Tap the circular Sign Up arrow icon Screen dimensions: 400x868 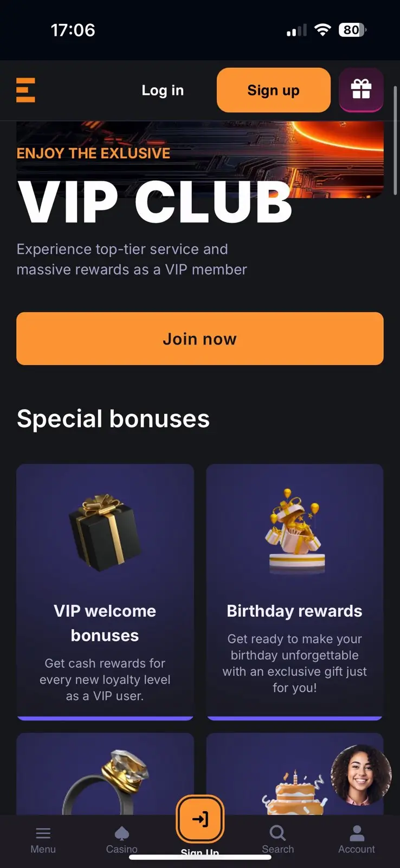200,819
